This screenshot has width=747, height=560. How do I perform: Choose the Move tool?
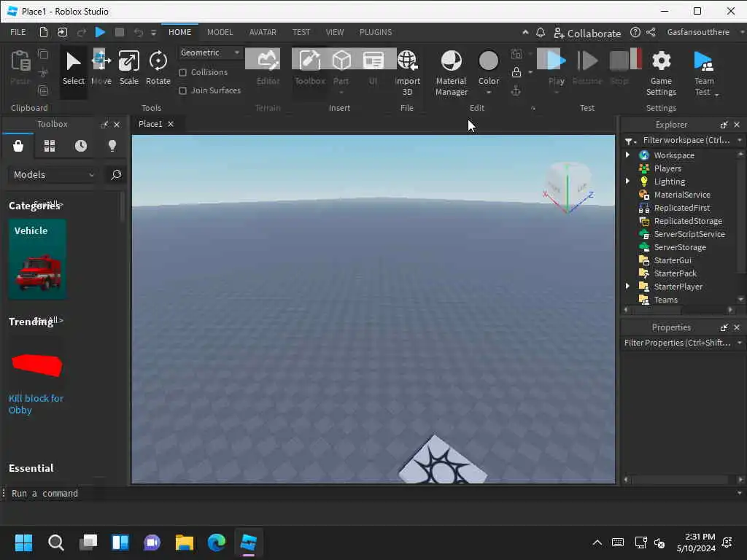[x=101, y=68]
